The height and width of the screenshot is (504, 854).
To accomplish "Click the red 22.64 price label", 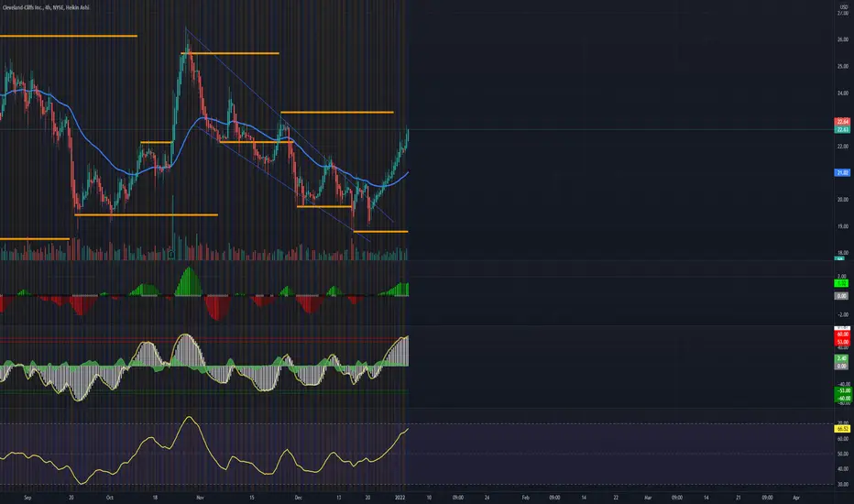I will (x=842, y=122).
